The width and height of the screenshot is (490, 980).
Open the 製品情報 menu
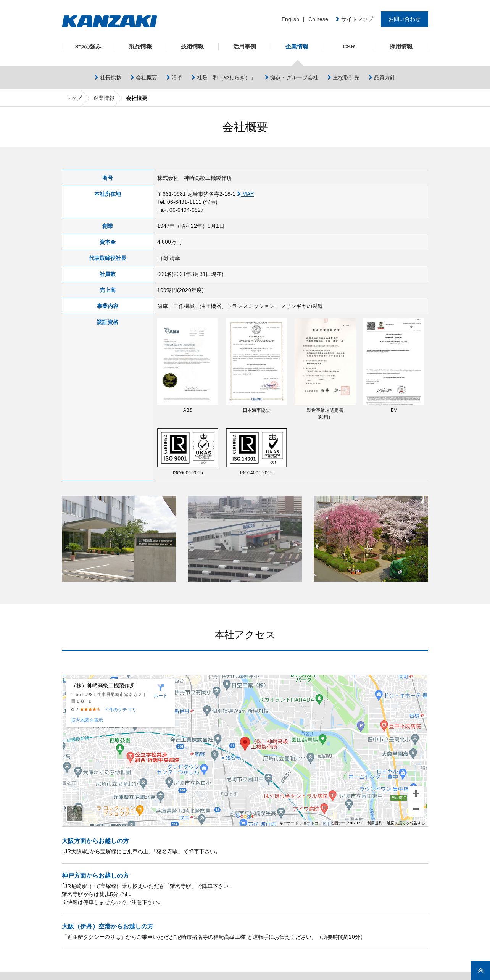tap(140, 47)
